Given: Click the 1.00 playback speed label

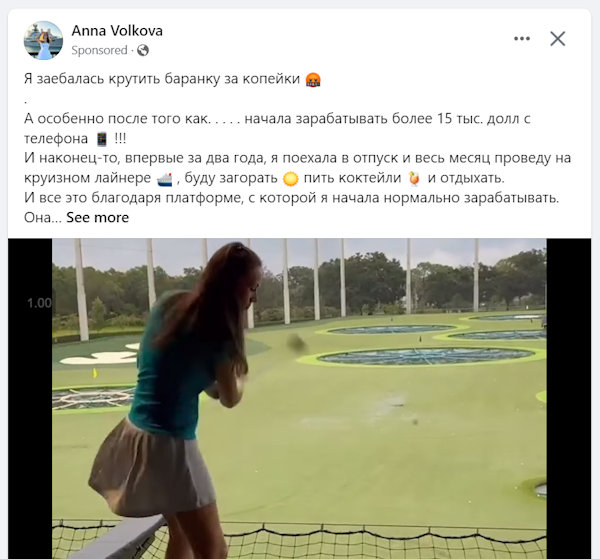Looking at the screenshot, I should (39, 303).
